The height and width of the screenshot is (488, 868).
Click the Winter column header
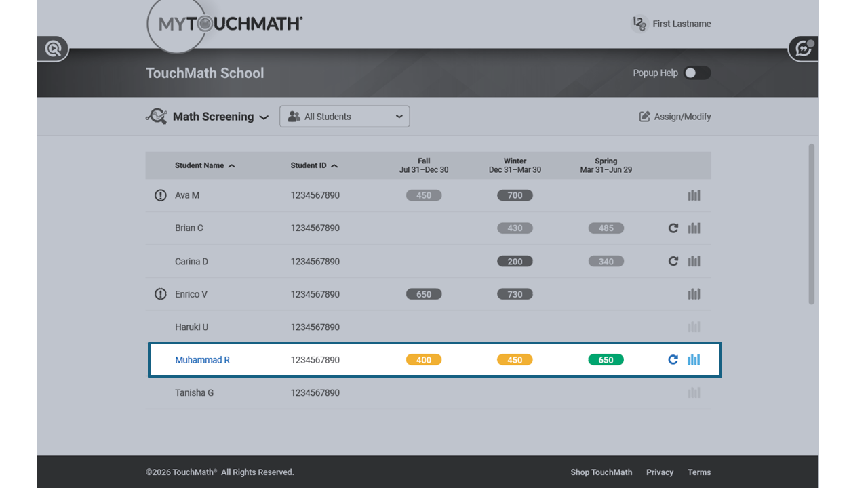(515, 165)
